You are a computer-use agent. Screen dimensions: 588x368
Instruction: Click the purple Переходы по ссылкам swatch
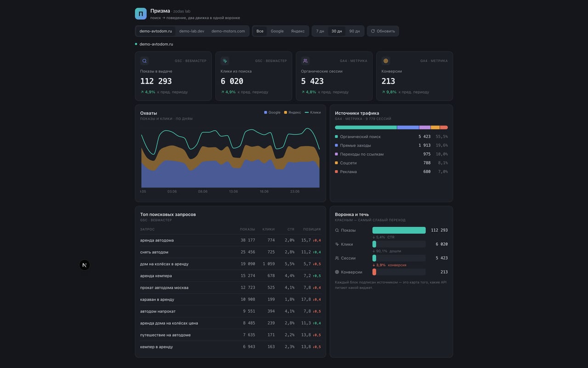(x=336, y=154)
